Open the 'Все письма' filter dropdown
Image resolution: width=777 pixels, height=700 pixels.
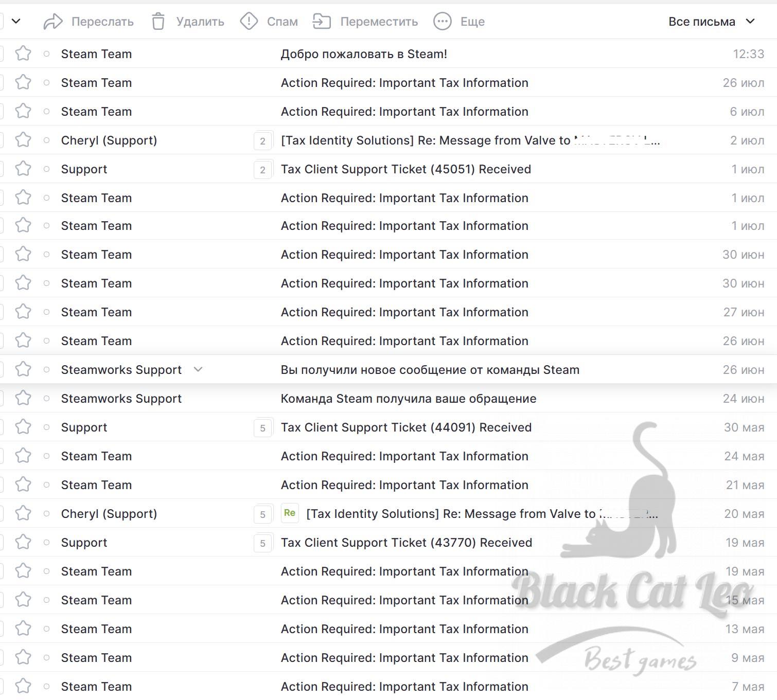coord(712,22)
